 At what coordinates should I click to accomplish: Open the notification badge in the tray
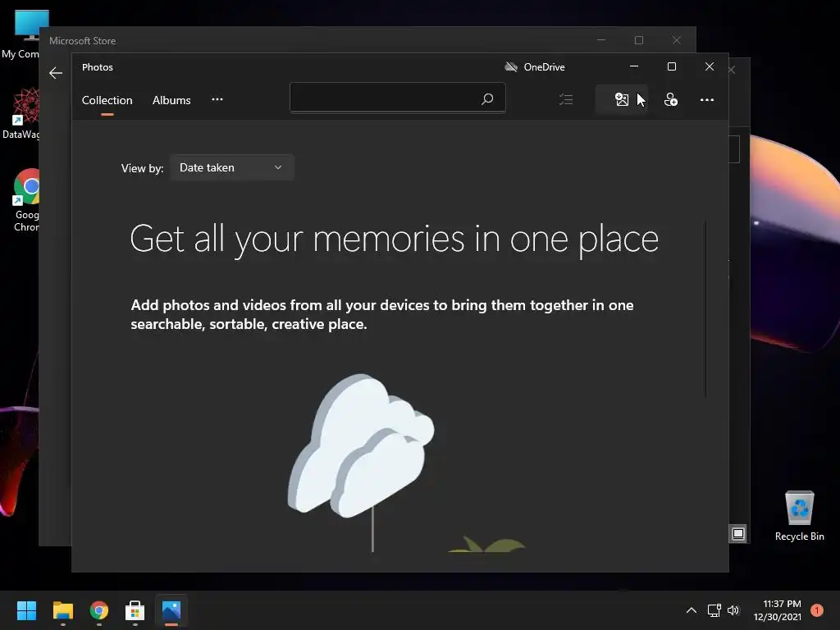pos(817,610)
